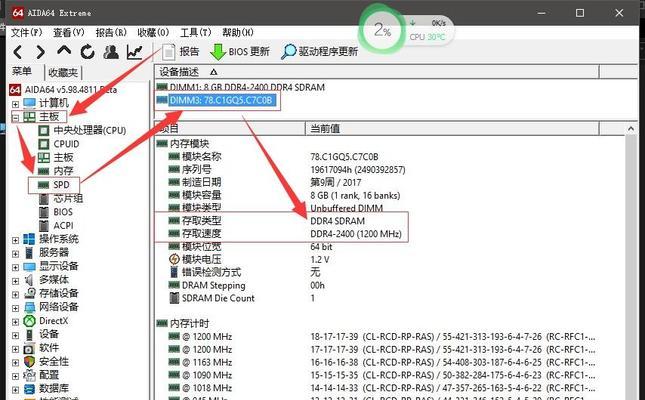
Task: Click the SDRAM Die Count row
Action: 243,298
